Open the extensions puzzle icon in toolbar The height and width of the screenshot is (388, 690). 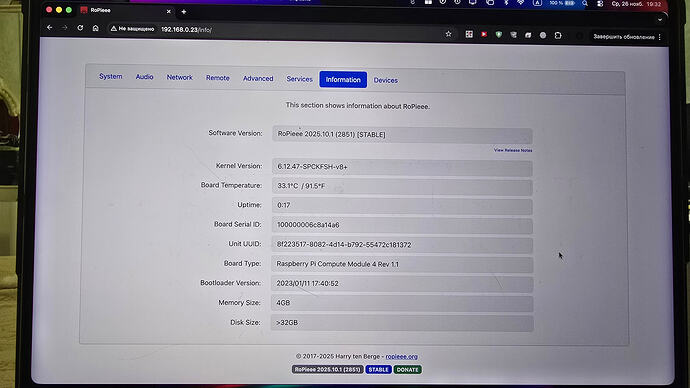558,35
